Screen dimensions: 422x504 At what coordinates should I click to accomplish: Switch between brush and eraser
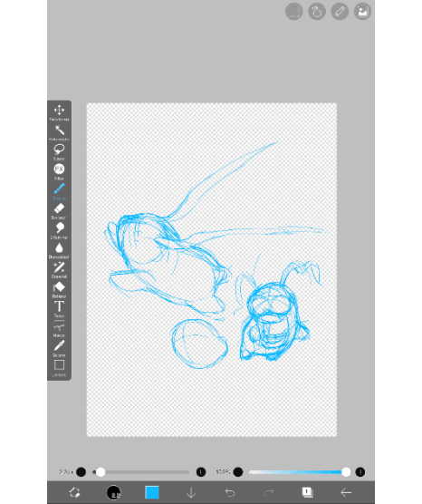tap(75, 492)
